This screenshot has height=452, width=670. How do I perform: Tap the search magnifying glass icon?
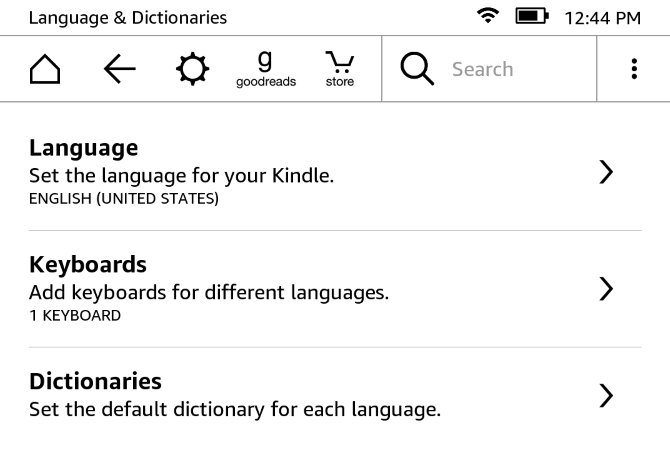point(416,70)
